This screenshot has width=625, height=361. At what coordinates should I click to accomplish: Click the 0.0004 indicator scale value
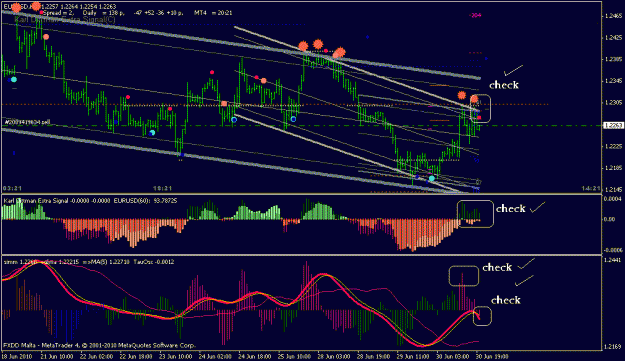coord(613,199)
